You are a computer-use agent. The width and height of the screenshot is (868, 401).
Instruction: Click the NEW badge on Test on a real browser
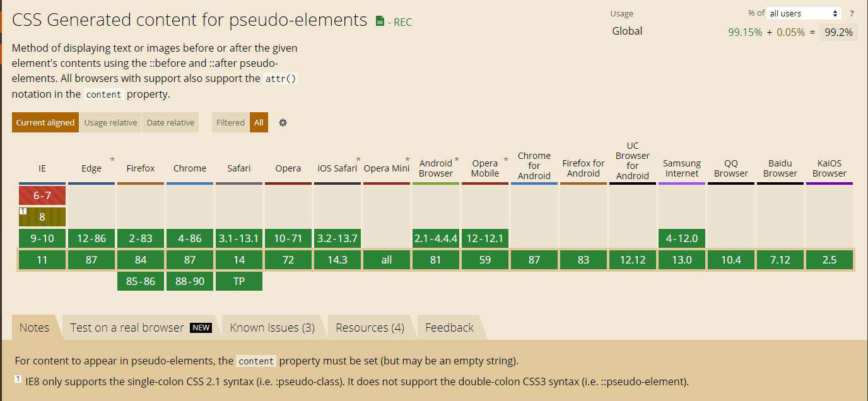(x=201, y=327)
